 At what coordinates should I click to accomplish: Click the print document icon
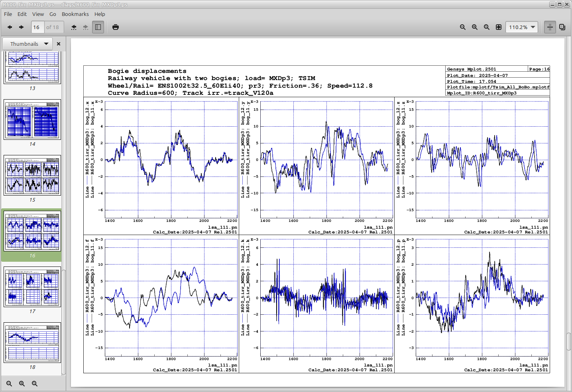point(116,27)
